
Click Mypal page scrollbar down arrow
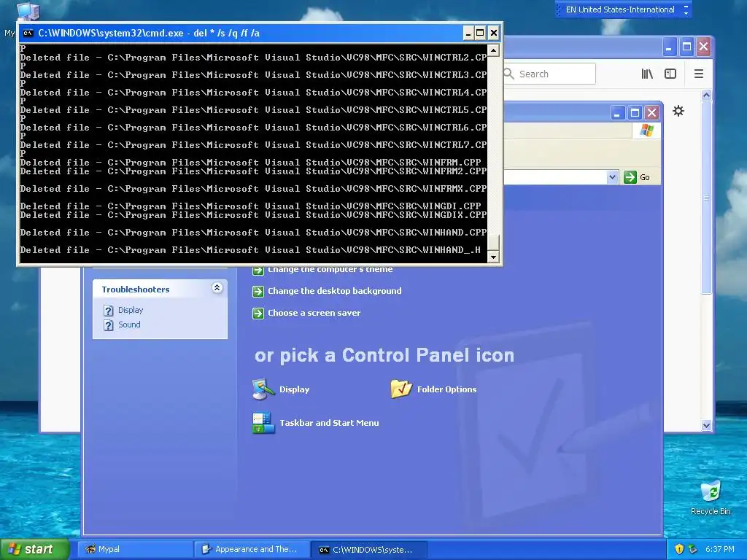[706, 425]
